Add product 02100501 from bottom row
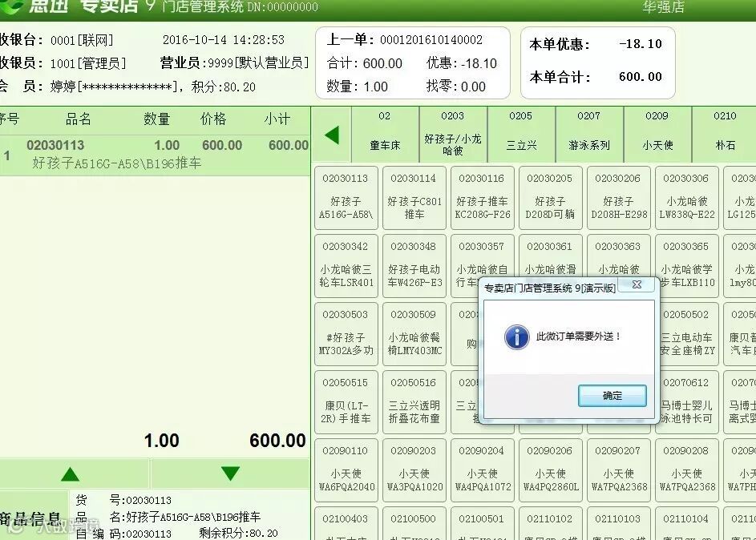The height and width of the screenshot is (540, 756). 482,524
